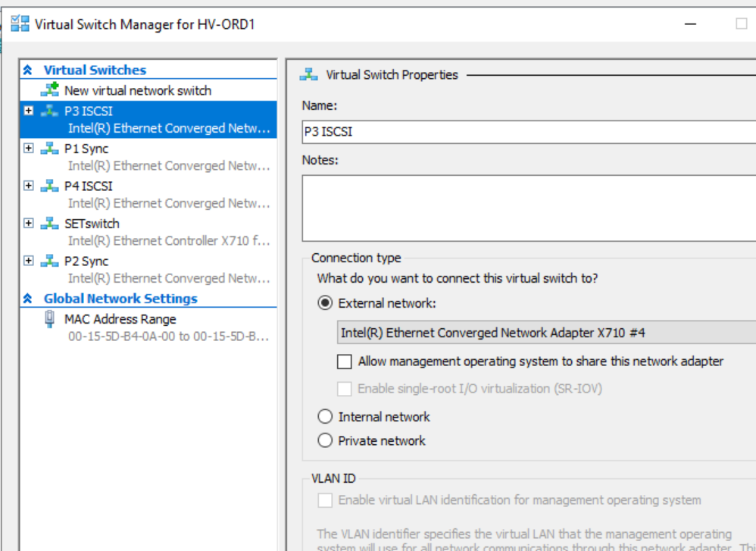Minimize the Virtual Switch Manager window
This screenshot has width=756, height=551.
[x=690, y=23]
